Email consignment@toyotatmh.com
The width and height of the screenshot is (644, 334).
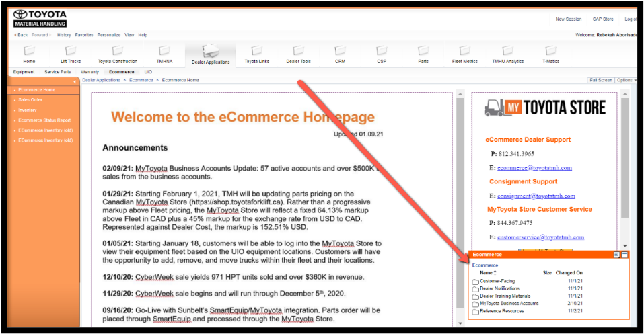click(536, 196)
